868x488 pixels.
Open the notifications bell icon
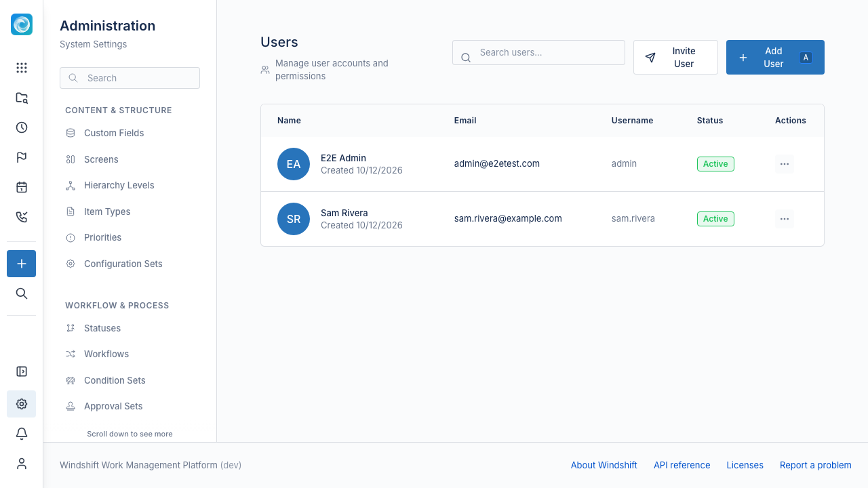(22, 434)
